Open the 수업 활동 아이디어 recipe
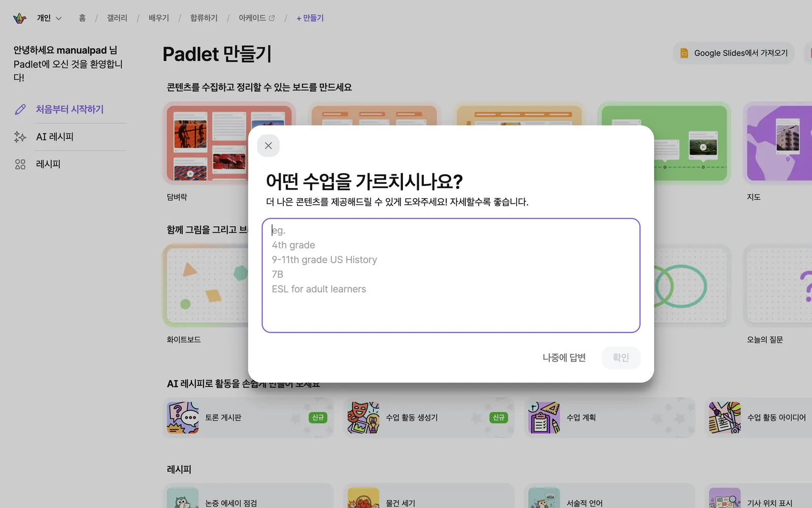The image size is (812, 508). (758, 418)
